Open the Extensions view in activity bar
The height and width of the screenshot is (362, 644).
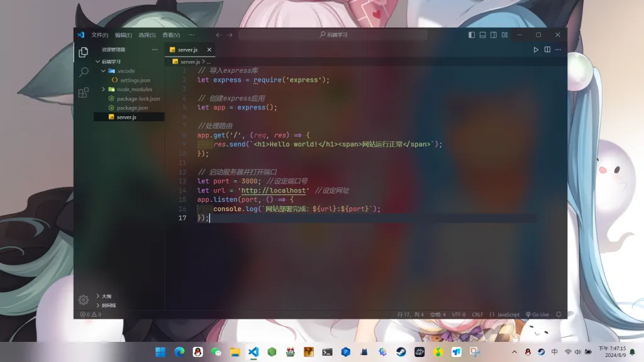(x=84, y=92)
